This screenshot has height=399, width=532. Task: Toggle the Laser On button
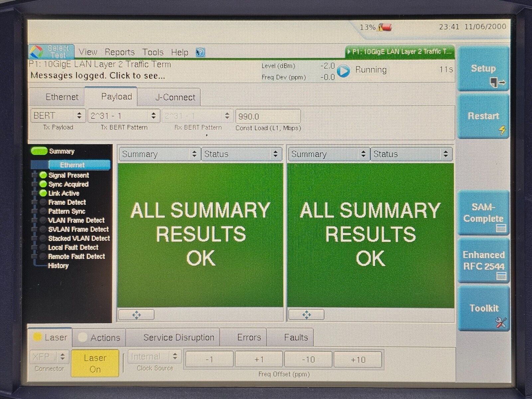coord(95,363)
